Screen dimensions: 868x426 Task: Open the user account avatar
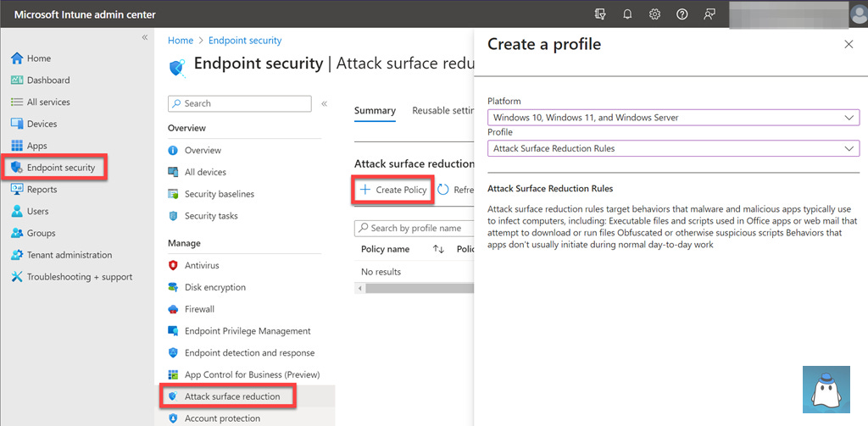[x=859, y=15]
